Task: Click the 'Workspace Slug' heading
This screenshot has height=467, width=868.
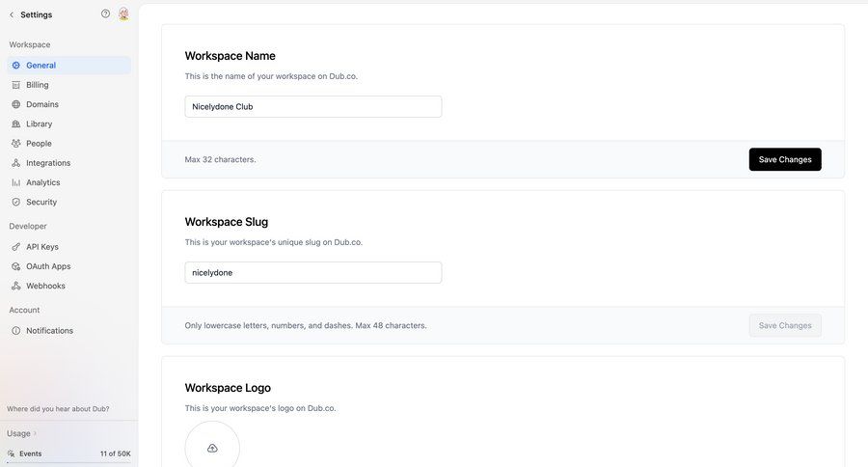Action: click(x=227, y=222)
